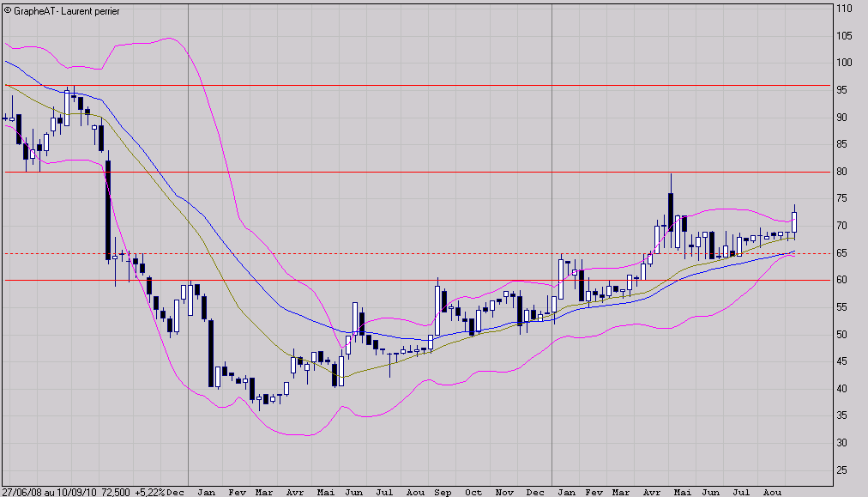868x497 pixels.
Task: Click the 70 price scale label
Action: [841, 226]
